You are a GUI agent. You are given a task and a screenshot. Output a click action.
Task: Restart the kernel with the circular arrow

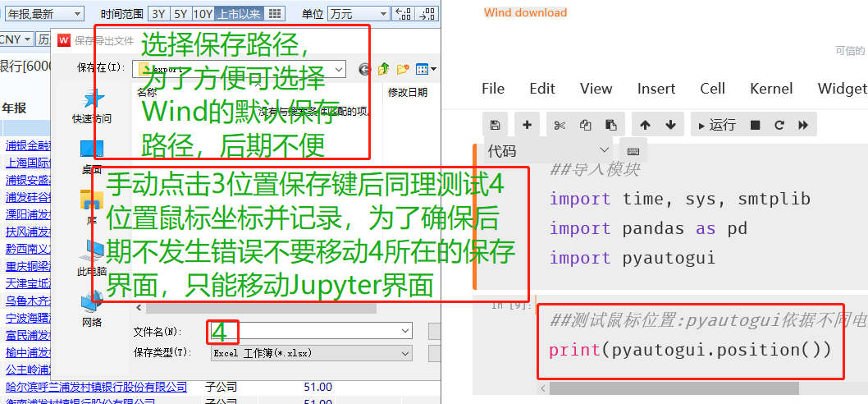(x=779, y=125)
